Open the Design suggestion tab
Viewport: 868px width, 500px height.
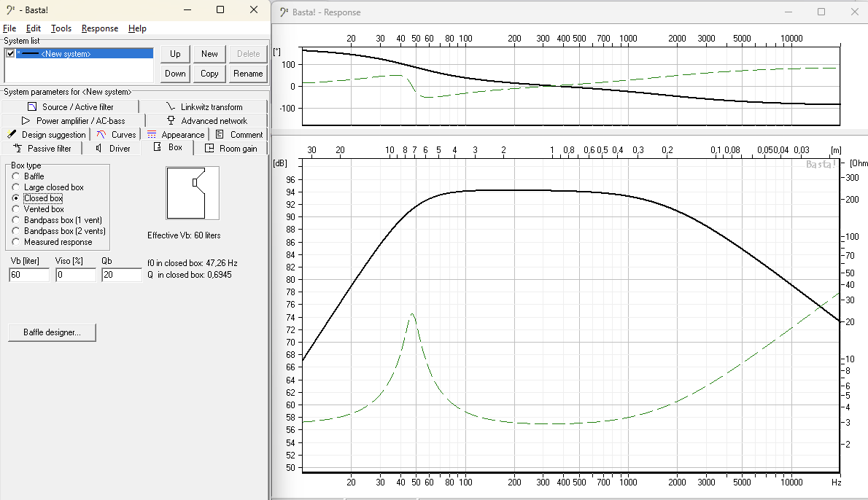tap(47, 134)
